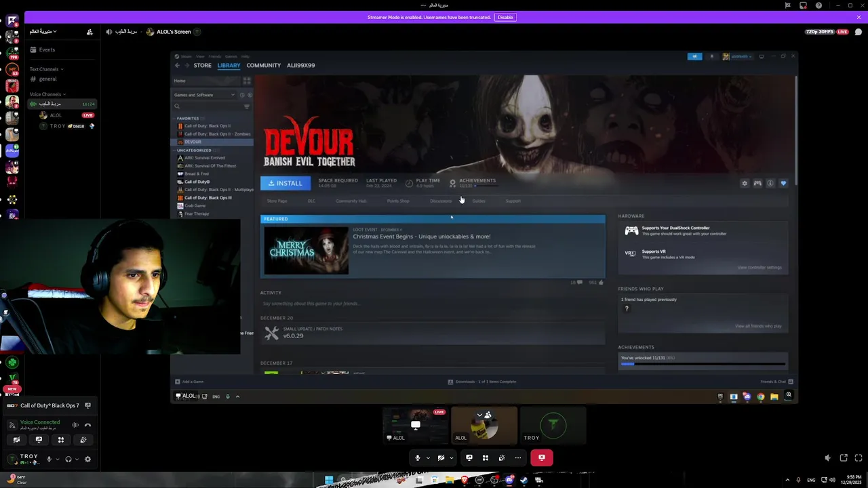868x488 pixels.
Task: Open input device dropdown beside user panel mic
Action: click(x=57, y=460)
